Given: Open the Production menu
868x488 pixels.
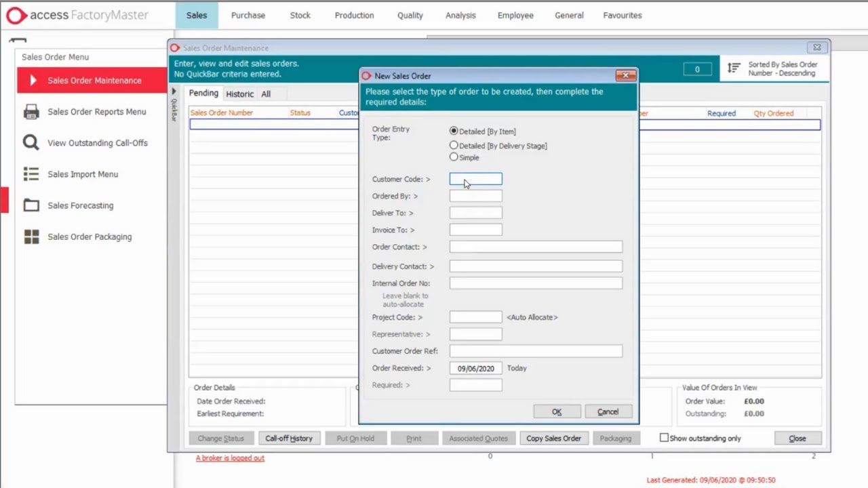Looking at the screenshot, I should click(x=354, y=15).
